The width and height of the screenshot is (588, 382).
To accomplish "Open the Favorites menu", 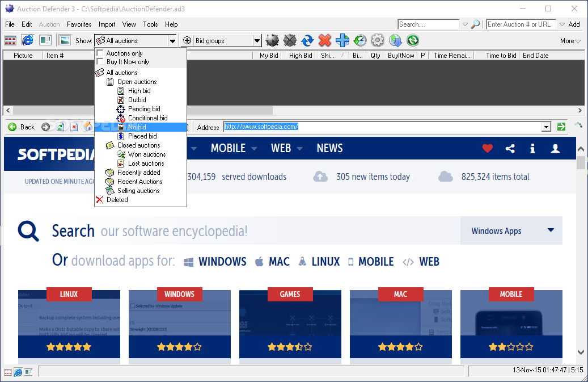I will point(79,24).
